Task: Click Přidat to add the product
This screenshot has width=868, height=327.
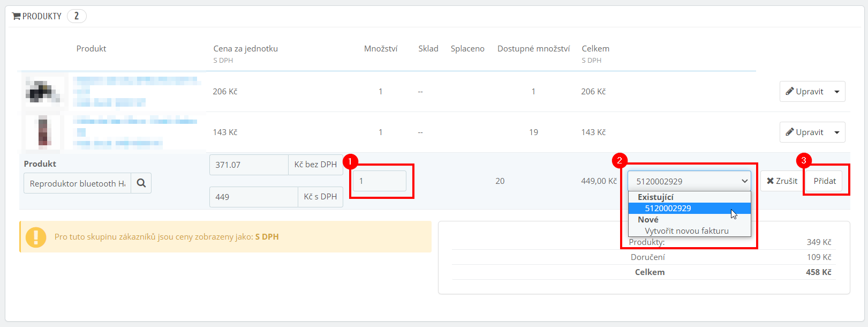Action: (825, 181)
